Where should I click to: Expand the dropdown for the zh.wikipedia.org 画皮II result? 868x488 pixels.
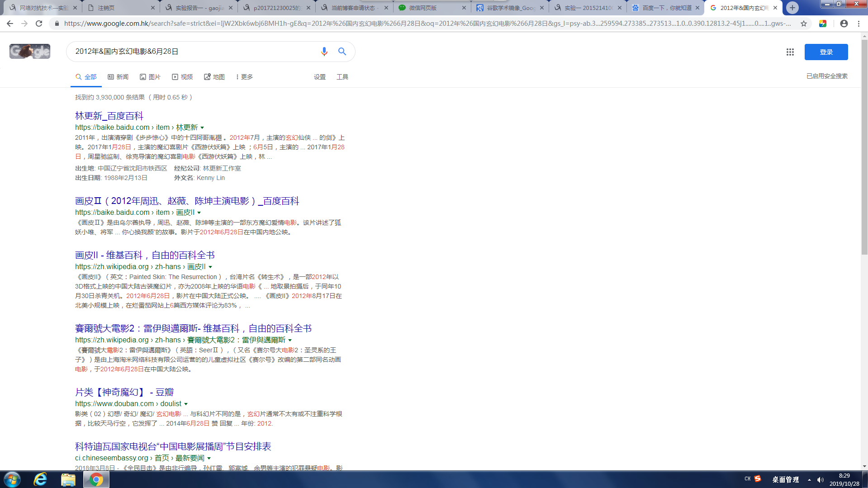coord(210,267)
